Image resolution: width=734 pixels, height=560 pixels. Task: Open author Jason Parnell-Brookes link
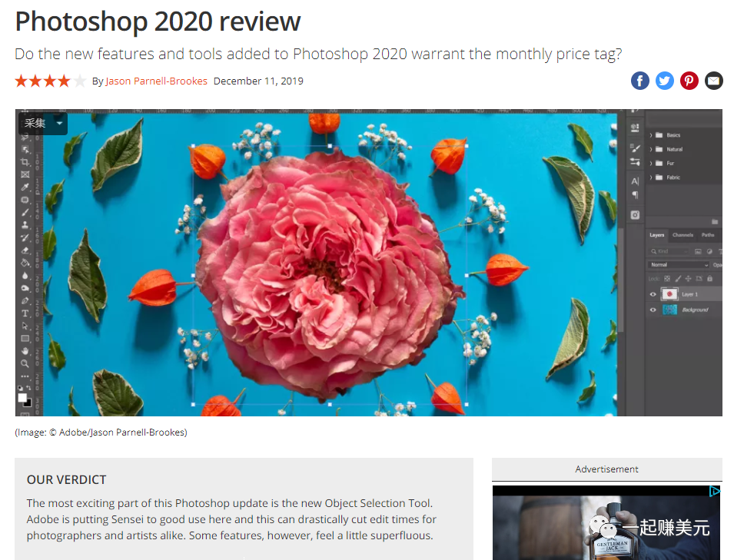(156, 81)
